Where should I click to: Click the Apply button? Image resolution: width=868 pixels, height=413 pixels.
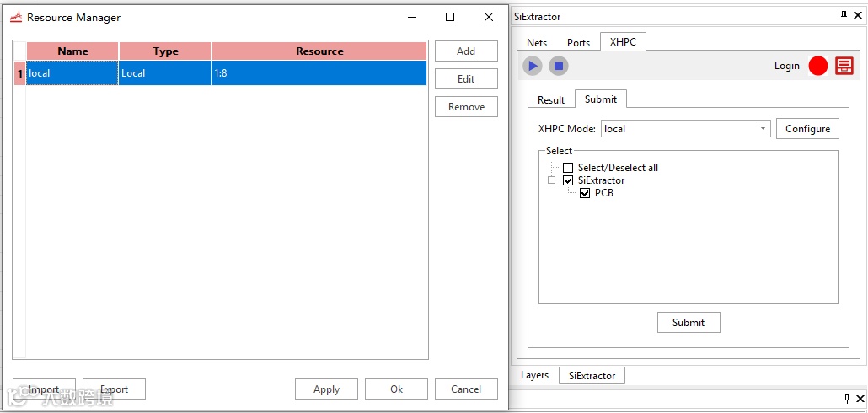click(327, 389)
